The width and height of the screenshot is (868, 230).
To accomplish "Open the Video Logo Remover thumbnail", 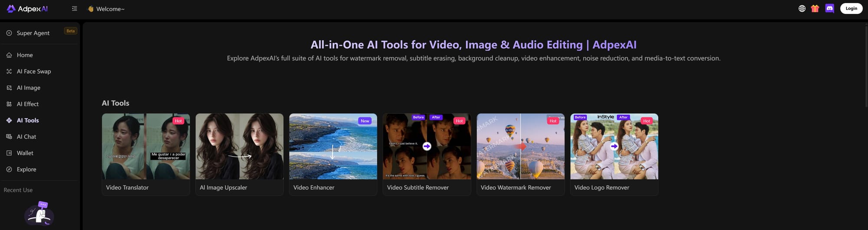I will (x=615, y=146).
